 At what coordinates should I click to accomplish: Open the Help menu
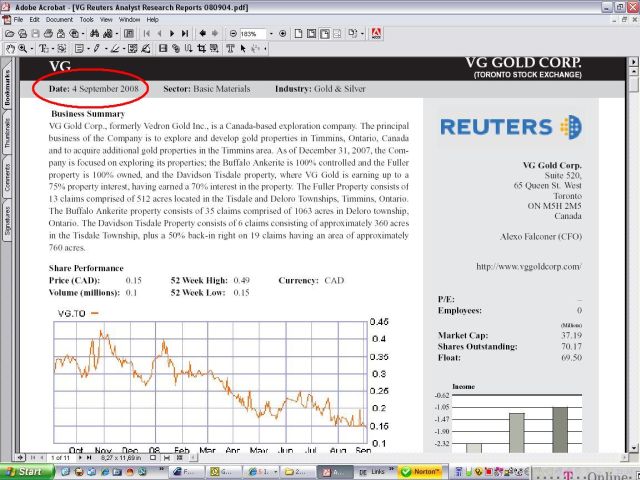tap(153, 20)
